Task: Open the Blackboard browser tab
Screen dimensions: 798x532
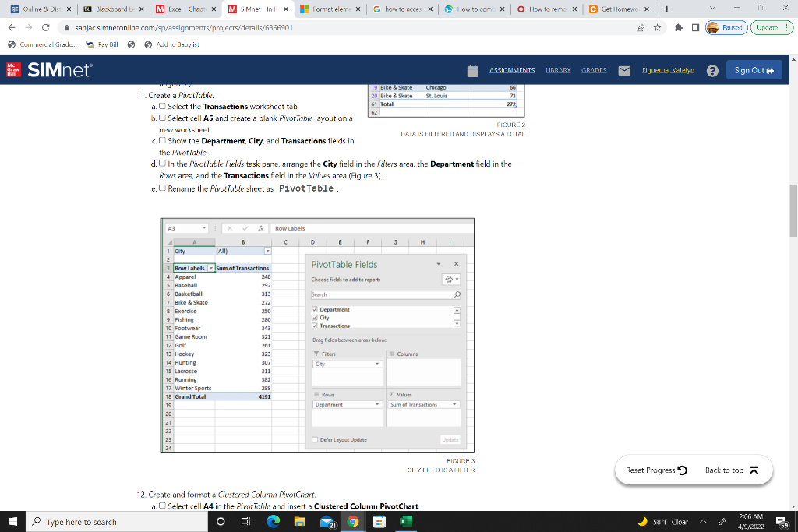Action: 108,9
